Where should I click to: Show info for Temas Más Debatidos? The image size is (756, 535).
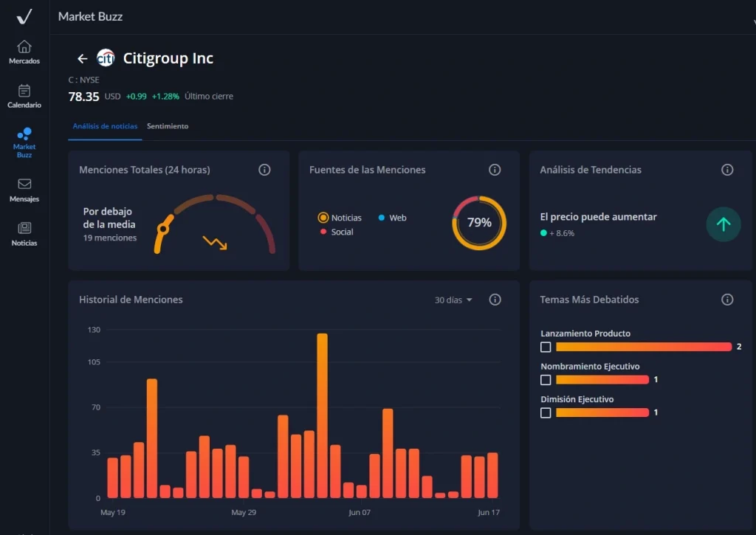point(727,300)
